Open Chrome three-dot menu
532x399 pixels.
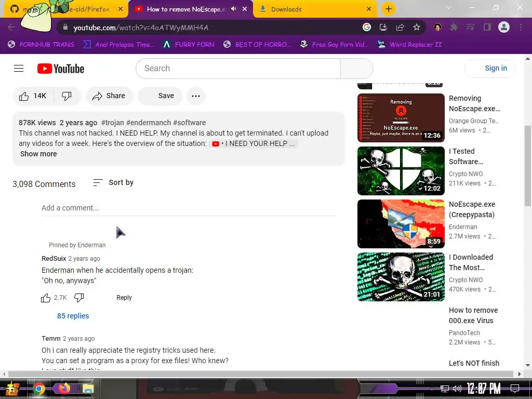[x=521, y=27]
